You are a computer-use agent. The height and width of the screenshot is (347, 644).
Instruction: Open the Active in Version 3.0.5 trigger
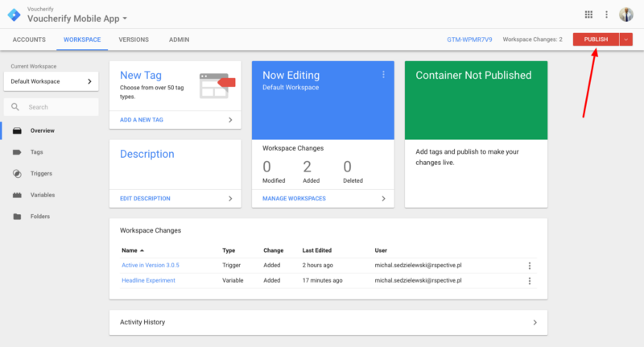click(151, 265)
